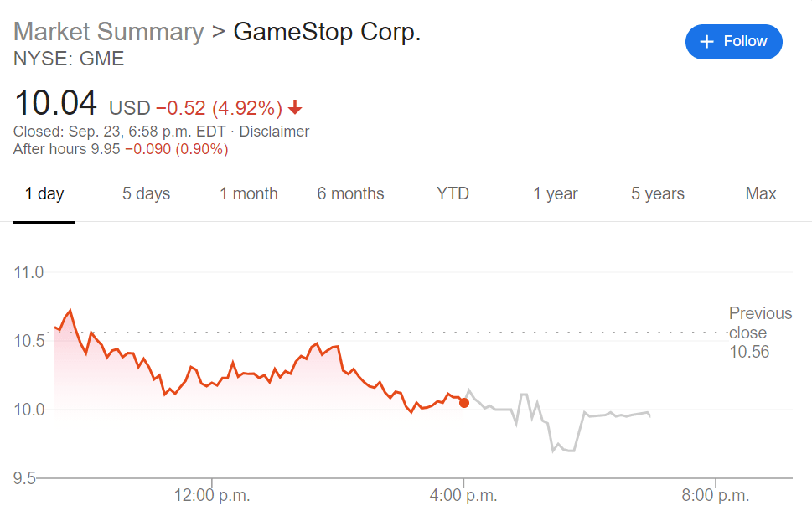Open the 5 years tab
Viewport: 812px width, 516px height.
point(658,194)
